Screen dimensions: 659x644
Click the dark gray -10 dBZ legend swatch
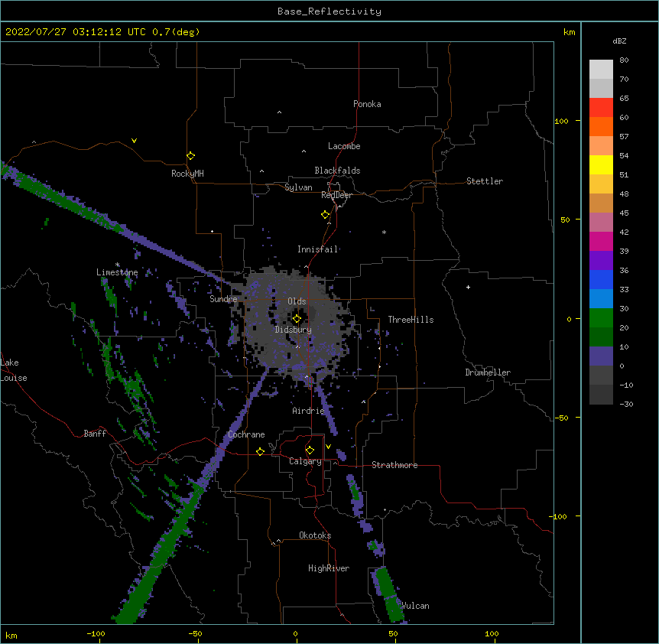[x=601, y=395]
